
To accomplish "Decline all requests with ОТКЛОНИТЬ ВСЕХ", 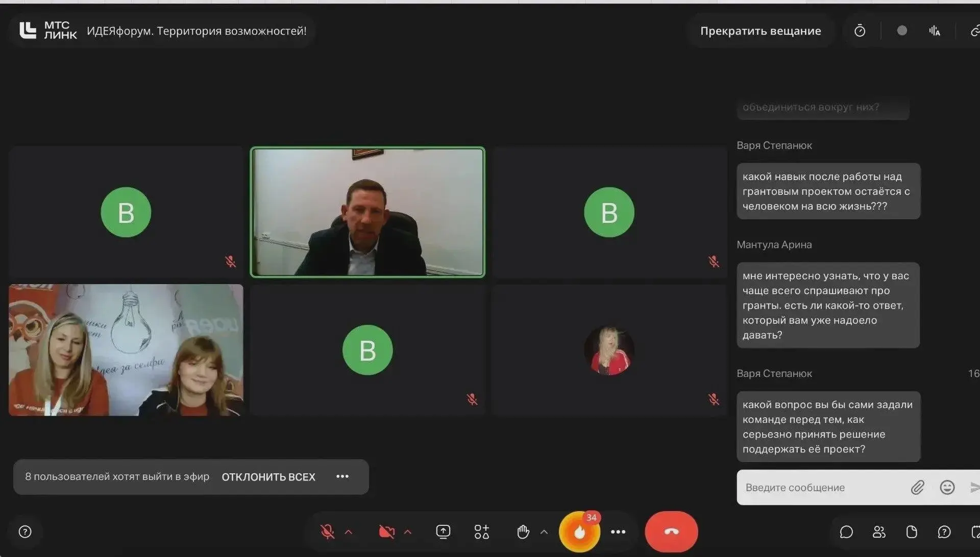I will pos(268,477).
